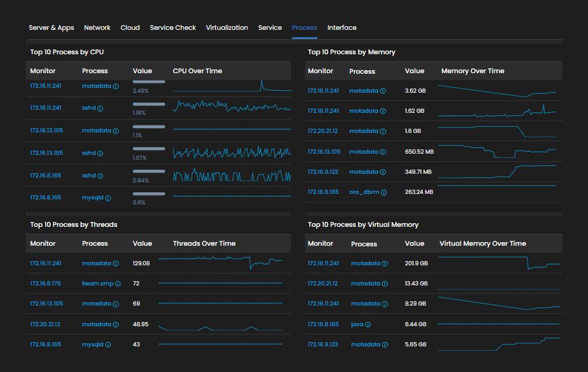Image resolution: width=588 pixels, height=372 pixels.
Task: Click info icon beside motadata 48.95 threads row
Action: tap(116, 324)
